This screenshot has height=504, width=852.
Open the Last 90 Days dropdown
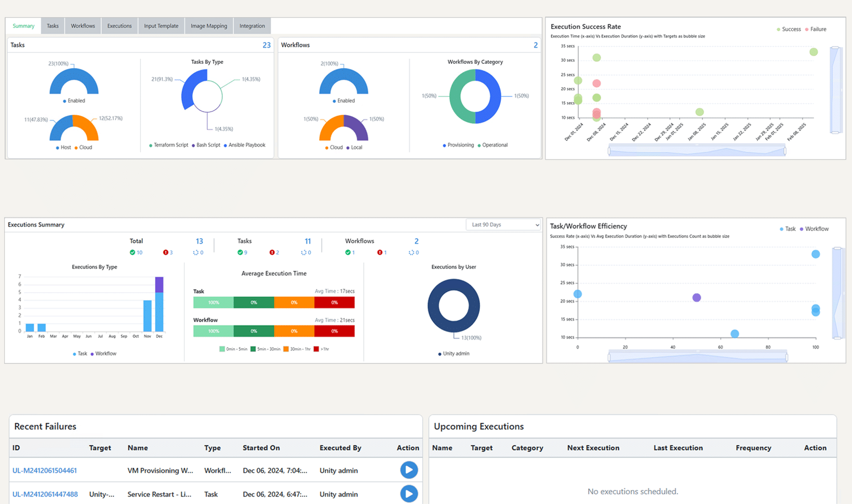pos(503,225)
